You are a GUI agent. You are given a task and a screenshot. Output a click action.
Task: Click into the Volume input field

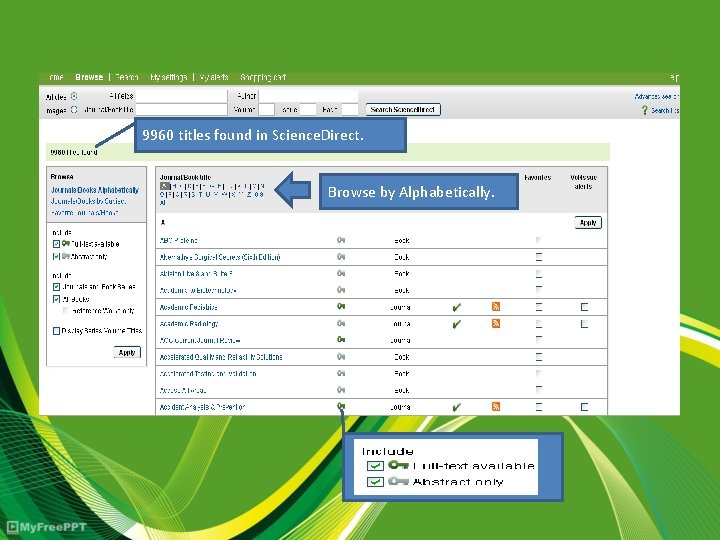tap(266, 109)
